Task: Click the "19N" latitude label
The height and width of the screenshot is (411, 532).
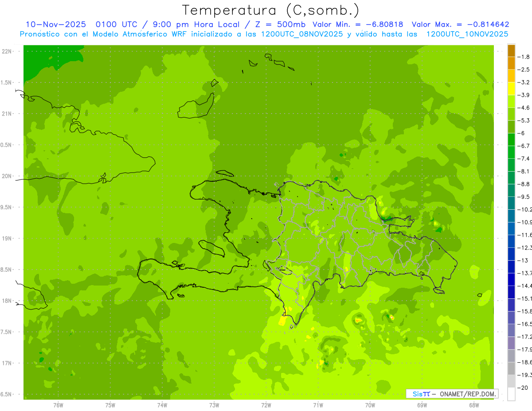Action: (7, 239)
